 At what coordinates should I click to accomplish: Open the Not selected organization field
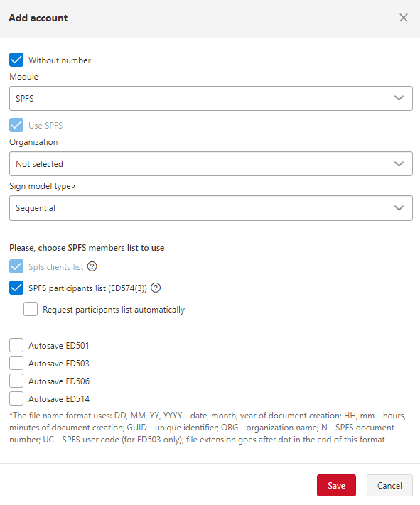pyautogui.click(x=211, y=164)
